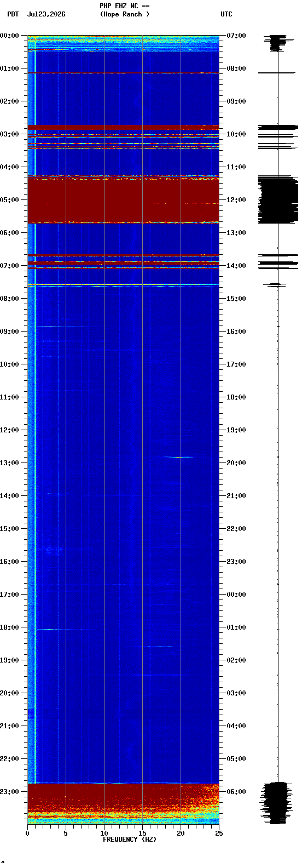Click the 'FREQUENCY (HZ)' axis label
This screenshot has width=302, height=868.
[x=129, y=840]
